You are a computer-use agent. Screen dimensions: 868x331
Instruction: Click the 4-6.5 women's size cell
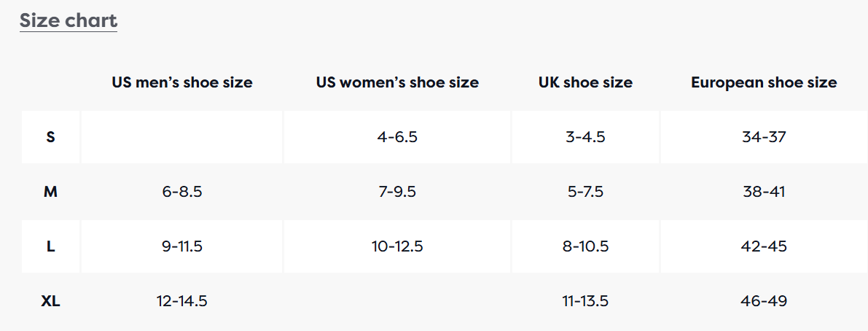point(397,137)
